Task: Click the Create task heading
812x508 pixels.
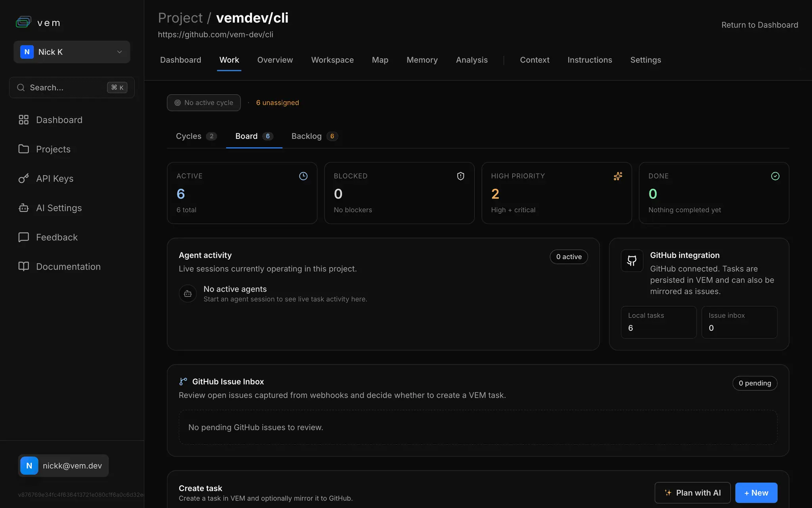Action: pos(200,489)
